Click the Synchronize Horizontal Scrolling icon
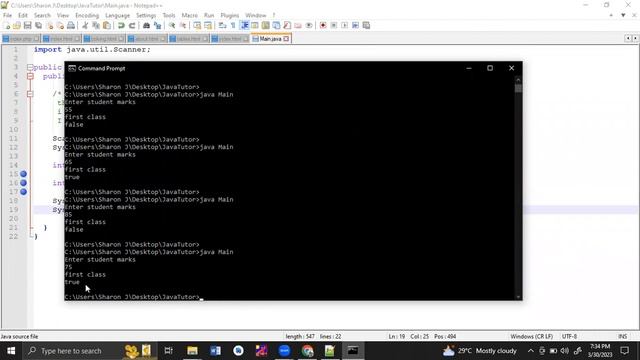640x360 pixels. pyautogui.click(x=208, y=25)
